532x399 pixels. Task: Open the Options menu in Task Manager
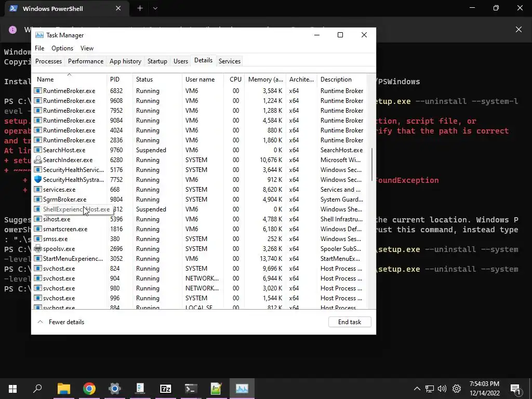pyautogui.click(x=62, y=48)
